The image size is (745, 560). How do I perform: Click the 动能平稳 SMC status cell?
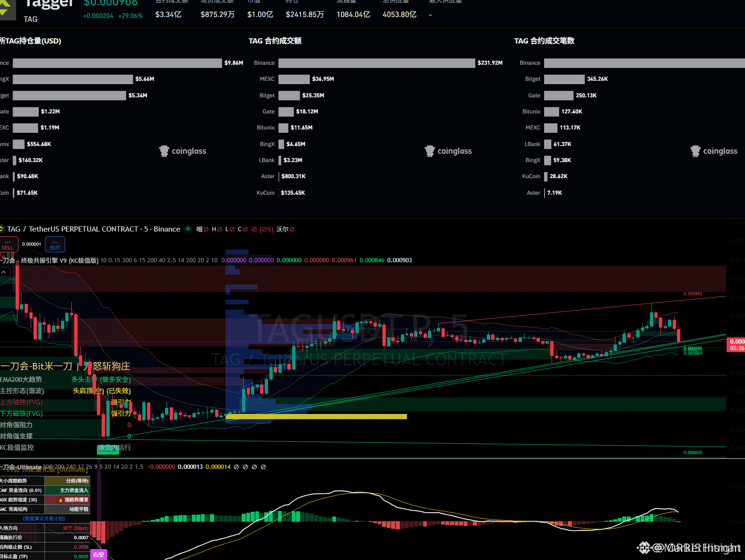click(x=67, y=509)
